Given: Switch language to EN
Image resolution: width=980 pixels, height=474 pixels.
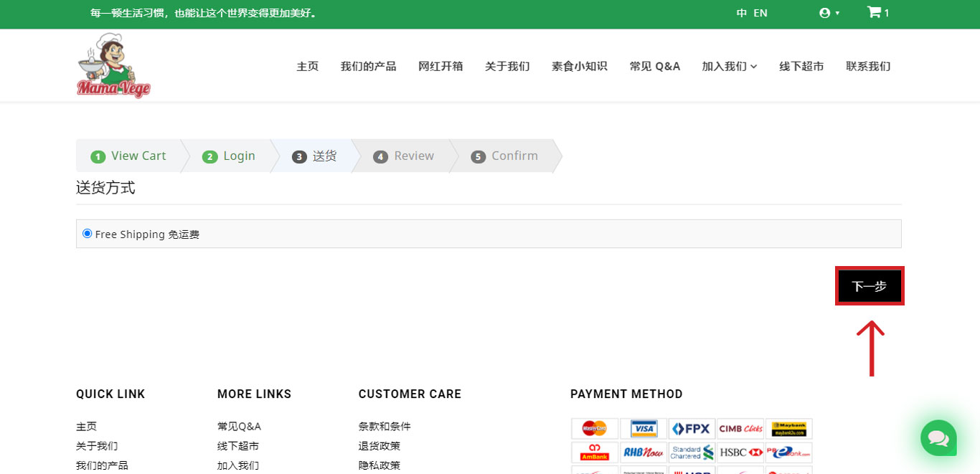Looking at the screenshot, I should pos(760,13).
